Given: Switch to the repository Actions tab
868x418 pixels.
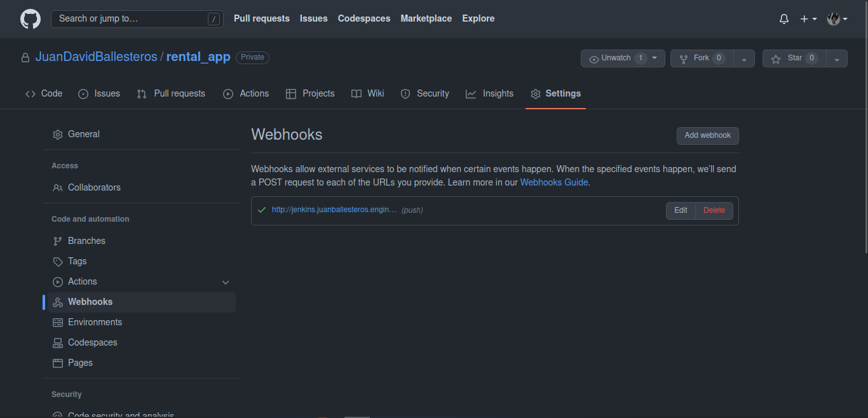Looking at the screenshot, I should point(246,93).
